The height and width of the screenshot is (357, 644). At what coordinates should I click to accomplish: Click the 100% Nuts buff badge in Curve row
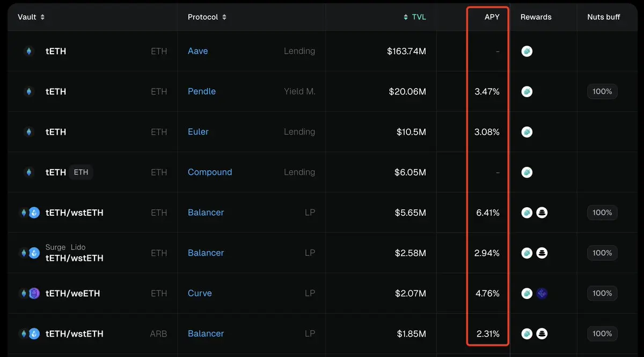(602, 293)
